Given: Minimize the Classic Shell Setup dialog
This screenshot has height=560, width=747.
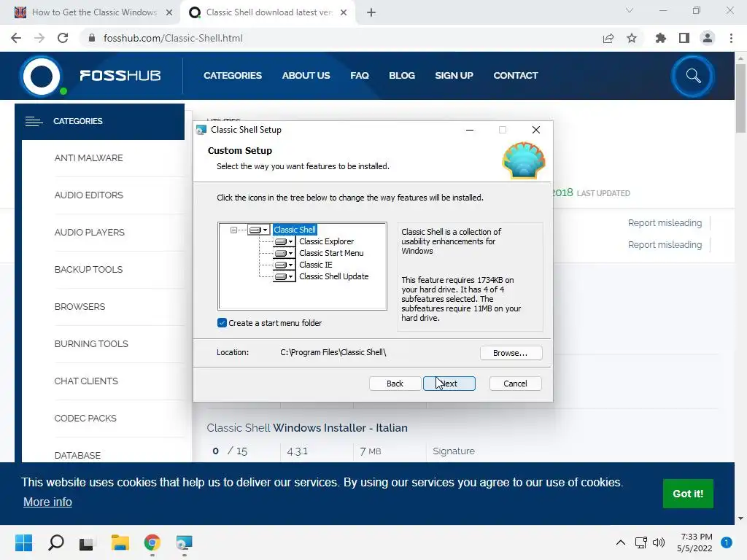Looking at the screenshot, I should pos(470,130).
